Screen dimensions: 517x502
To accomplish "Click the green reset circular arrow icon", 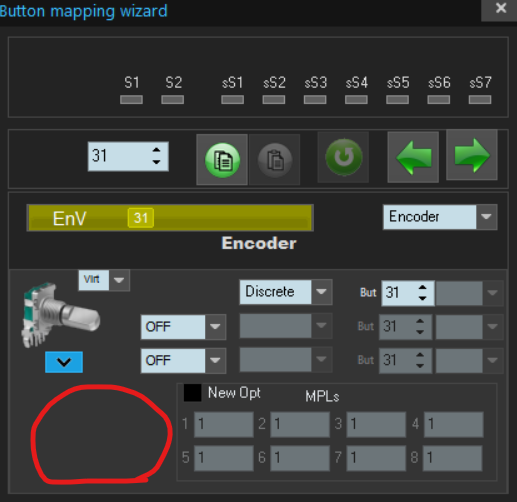I will 343,157.
